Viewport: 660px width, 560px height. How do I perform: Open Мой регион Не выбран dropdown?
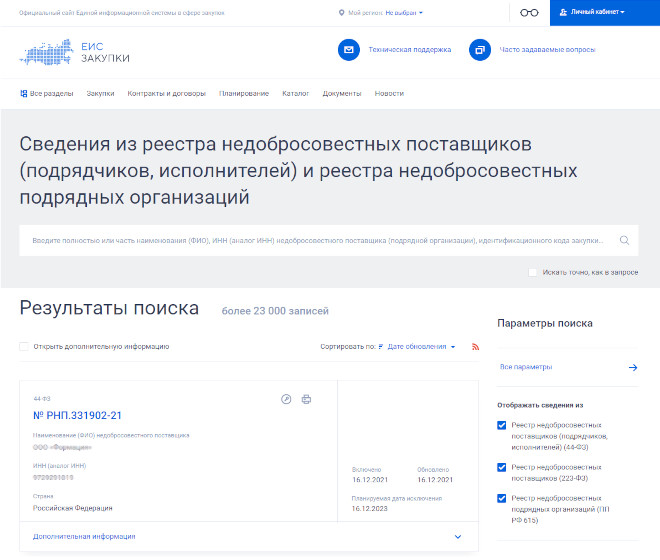click(404, 13)
